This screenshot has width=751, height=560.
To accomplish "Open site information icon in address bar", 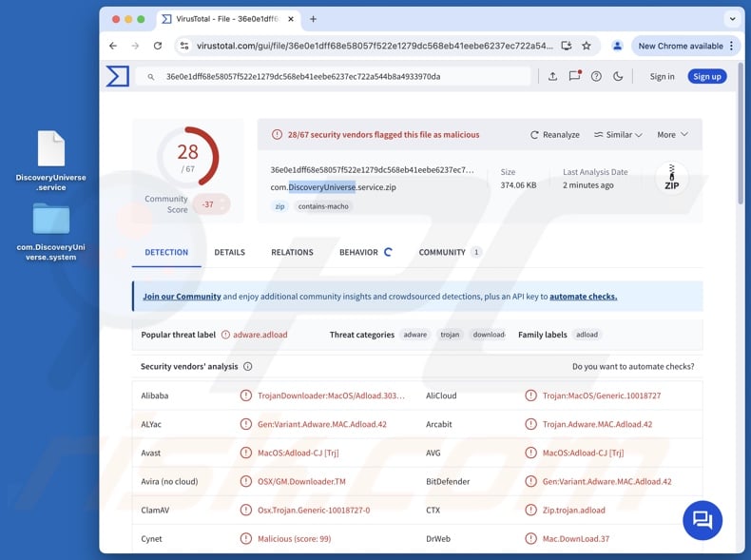I will (x=184, y=46).
